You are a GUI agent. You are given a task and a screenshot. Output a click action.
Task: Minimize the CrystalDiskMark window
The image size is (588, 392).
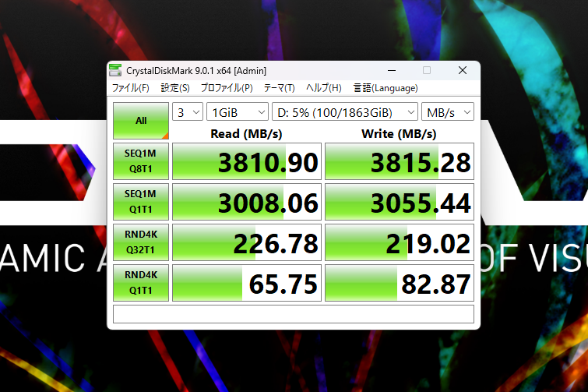point(392,70)
